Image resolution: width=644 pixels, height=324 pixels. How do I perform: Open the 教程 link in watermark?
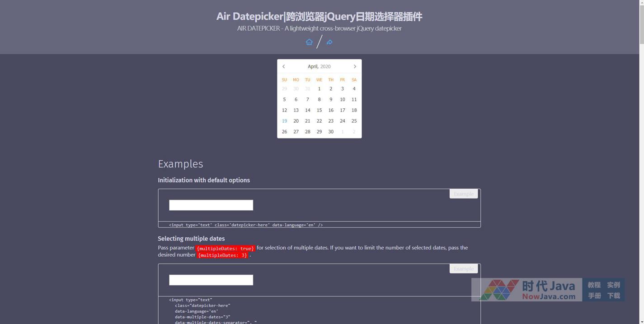pos(594,285)
